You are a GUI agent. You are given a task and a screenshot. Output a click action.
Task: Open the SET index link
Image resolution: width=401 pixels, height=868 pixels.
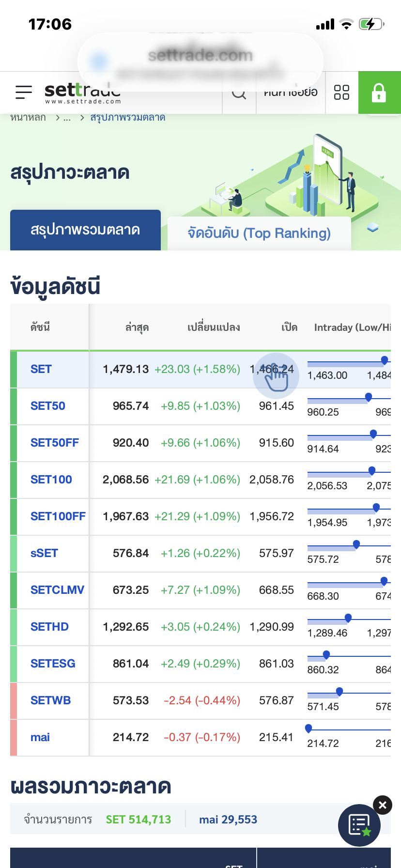coord(41,370)
